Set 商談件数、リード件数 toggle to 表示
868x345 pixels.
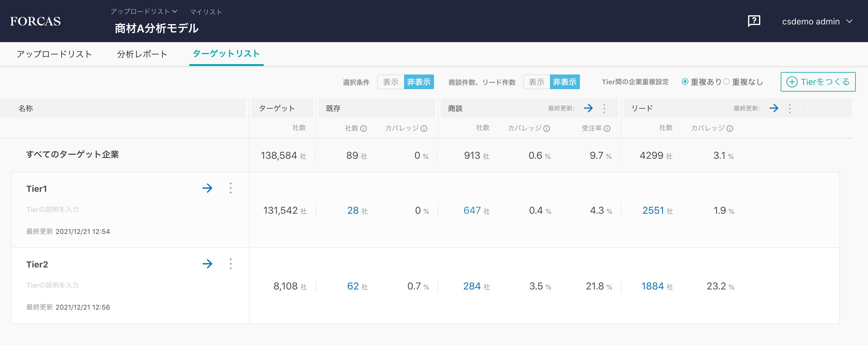pyautogui.click(x=537, y=82)
